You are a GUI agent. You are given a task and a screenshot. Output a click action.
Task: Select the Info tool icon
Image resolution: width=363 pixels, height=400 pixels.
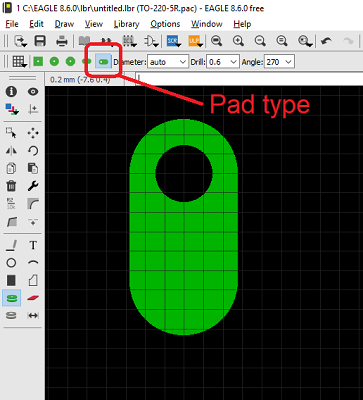tap(11, 92)
